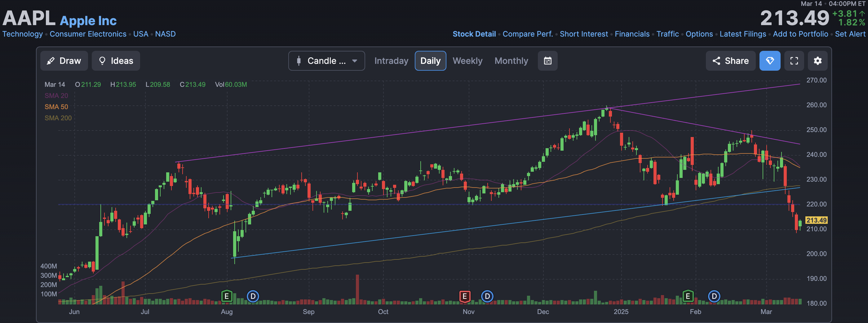The height and width of the screenshot is (323, 868).
Task: Switch to Weekly timeframe
Action: pyautogui.click(x=467, y=61)
